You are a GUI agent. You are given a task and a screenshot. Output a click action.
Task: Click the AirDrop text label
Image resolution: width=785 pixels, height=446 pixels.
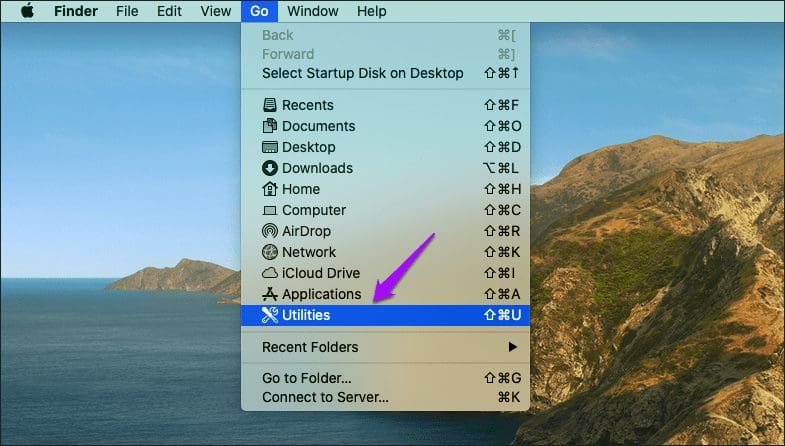(x=306, y=231)
